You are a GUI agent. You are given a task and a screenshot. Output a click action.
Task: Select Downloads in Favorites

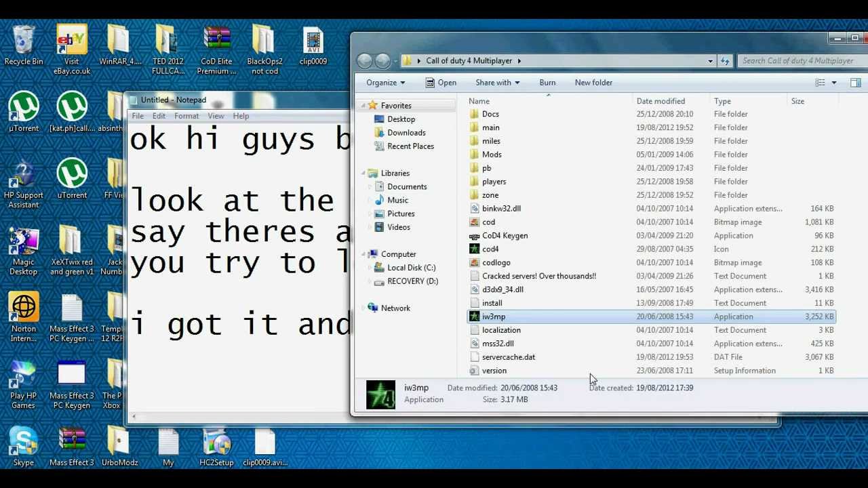coord(406,133)
